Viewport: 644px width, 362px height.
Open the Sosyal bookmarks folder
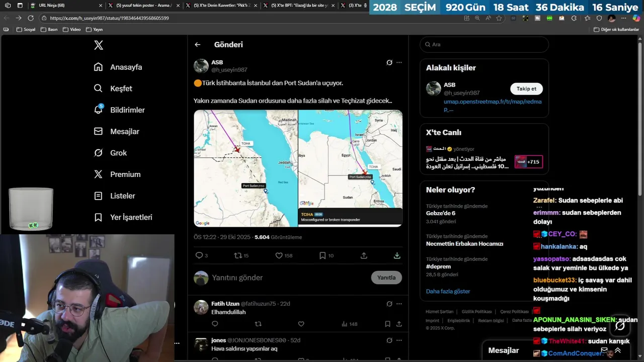(x=26, y=29)
